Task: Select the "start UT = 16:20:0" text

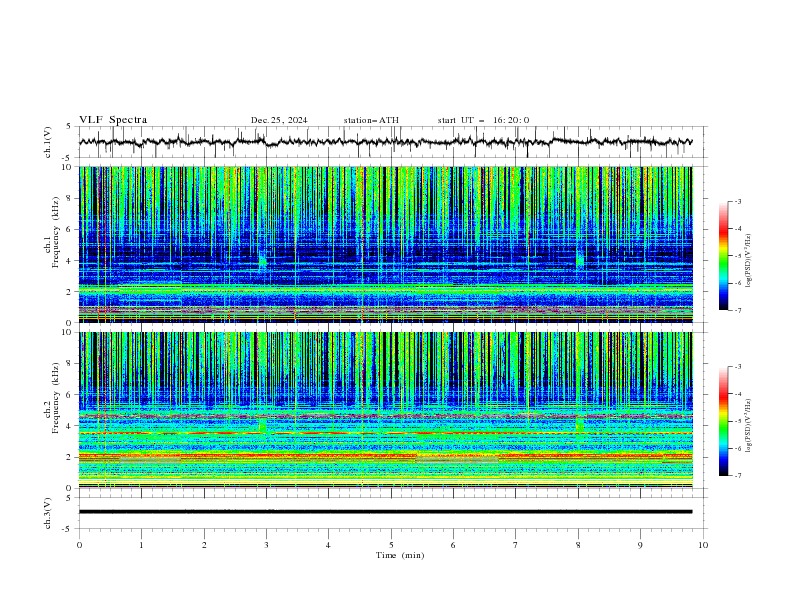Action: 483,120
